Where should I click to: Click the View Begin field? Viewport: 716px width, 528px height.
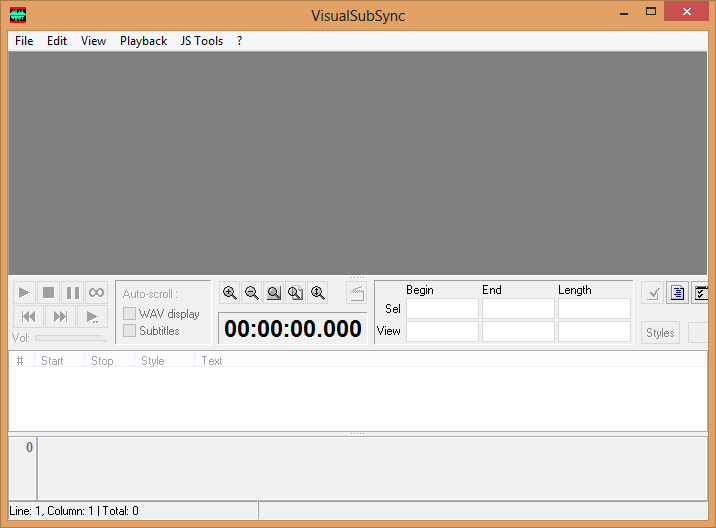coord(442,332)
